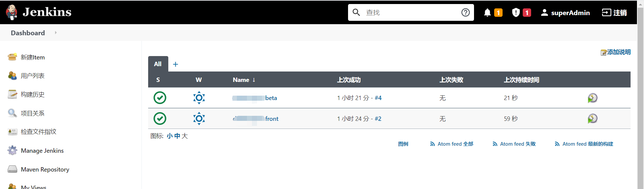
Task: Click the notification bell icon
Action: (487, 13)
